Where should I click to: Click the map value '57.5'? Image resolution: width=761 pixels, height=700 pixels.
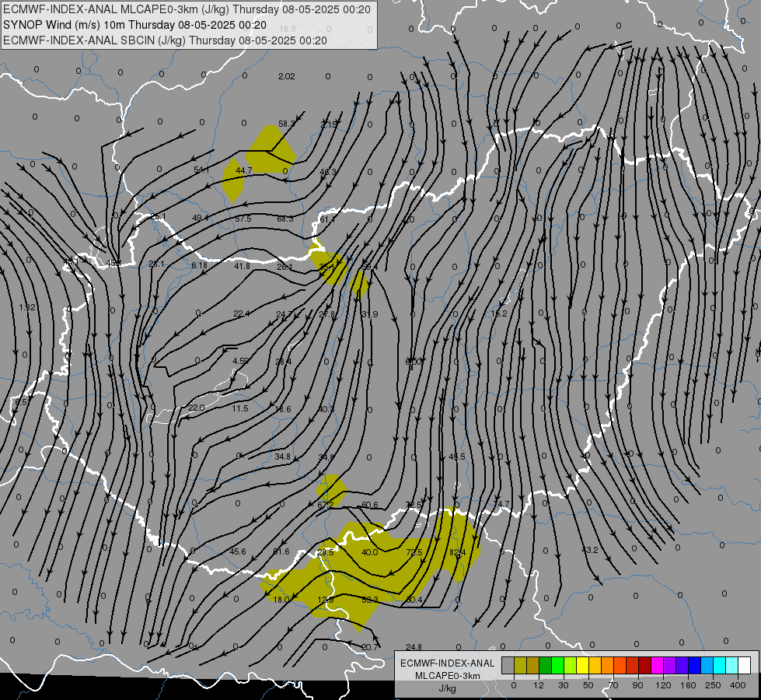[x=243, y=219]
